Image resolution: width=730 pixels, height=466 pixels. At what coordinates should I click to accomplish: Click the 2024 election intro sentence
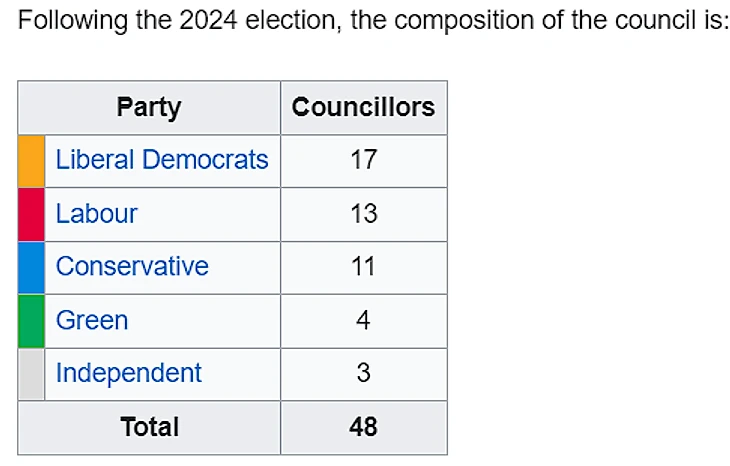[x=372, y=22]
